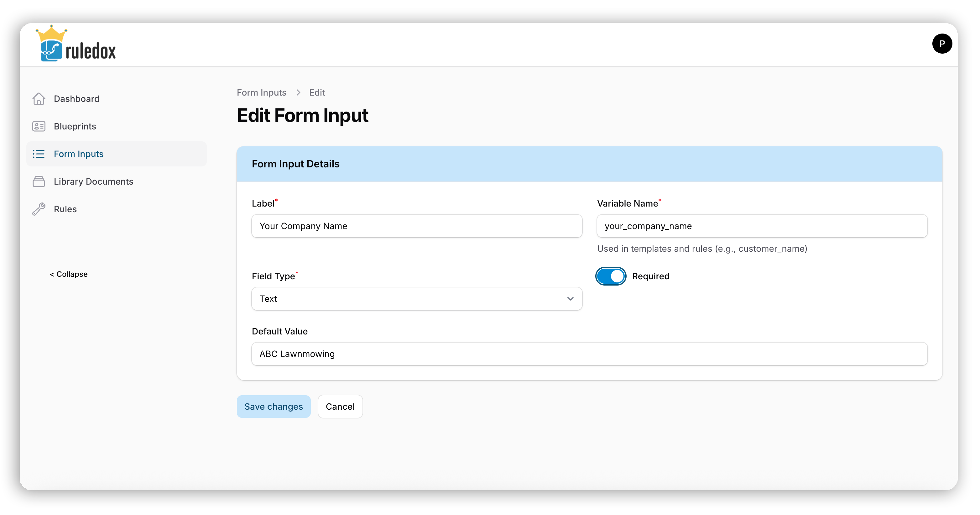Click the breadcrumb chevron separator

coord(298,92)
